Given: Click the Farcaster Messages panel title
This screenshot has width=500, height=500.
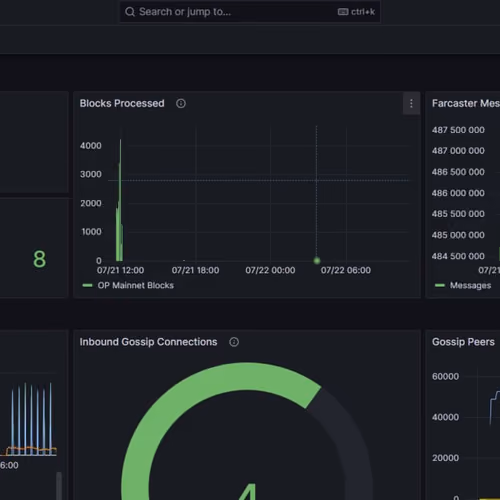Looking at the screenshot, I should click(x=466, y=103).
